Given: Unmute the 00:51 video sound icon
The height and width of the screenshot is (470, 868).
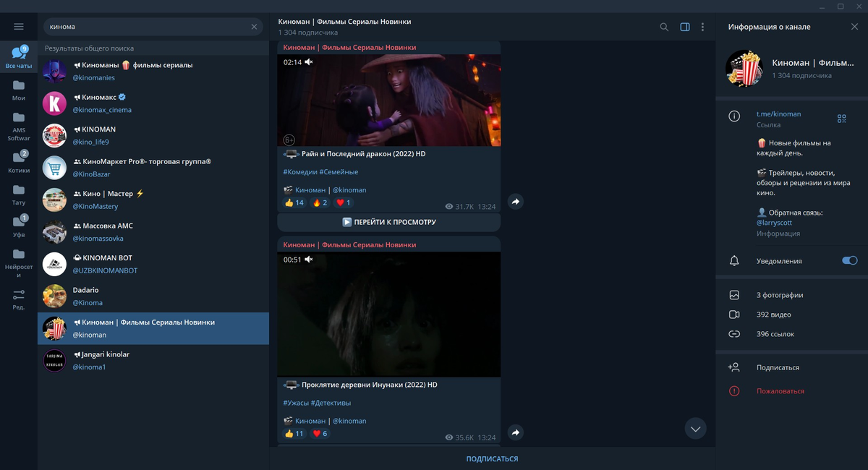Looking at the screenshot, I should pos(309,260).
